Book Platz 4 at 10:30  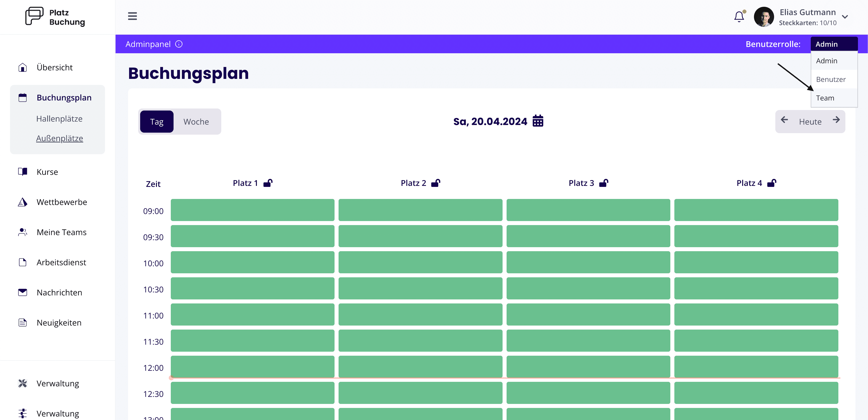pos(756,288)
